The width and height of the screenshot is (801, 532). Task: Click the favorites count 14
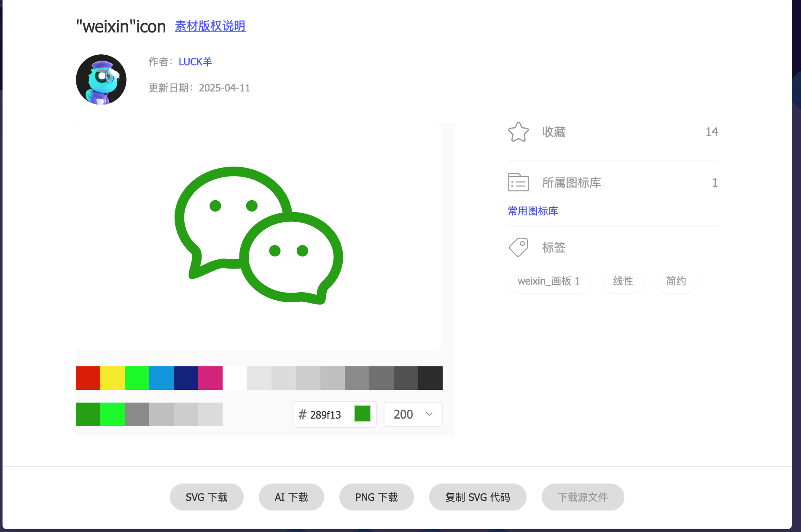click(x=712, y=132)
